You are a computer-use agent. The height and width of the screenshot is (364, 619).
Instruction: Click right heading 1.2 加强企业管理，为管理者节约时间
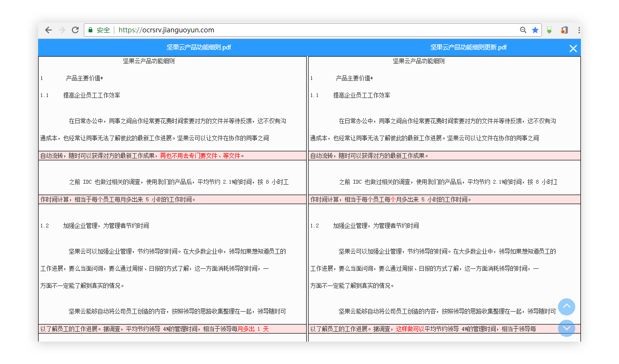364,226
